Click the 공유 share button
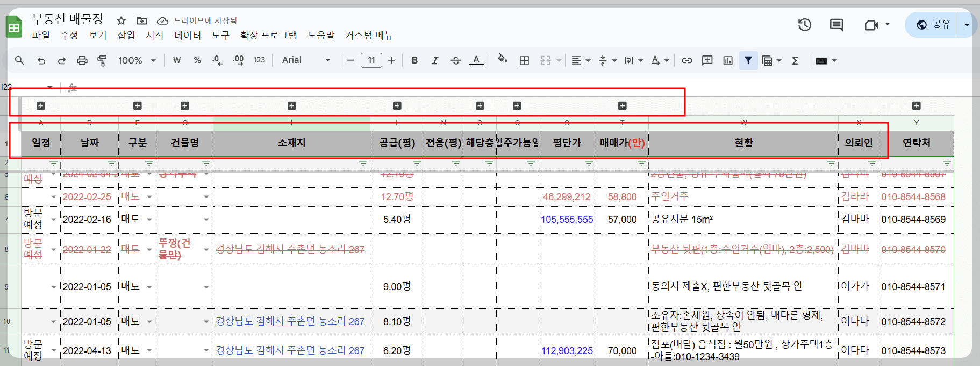 [x=933, y=25]
